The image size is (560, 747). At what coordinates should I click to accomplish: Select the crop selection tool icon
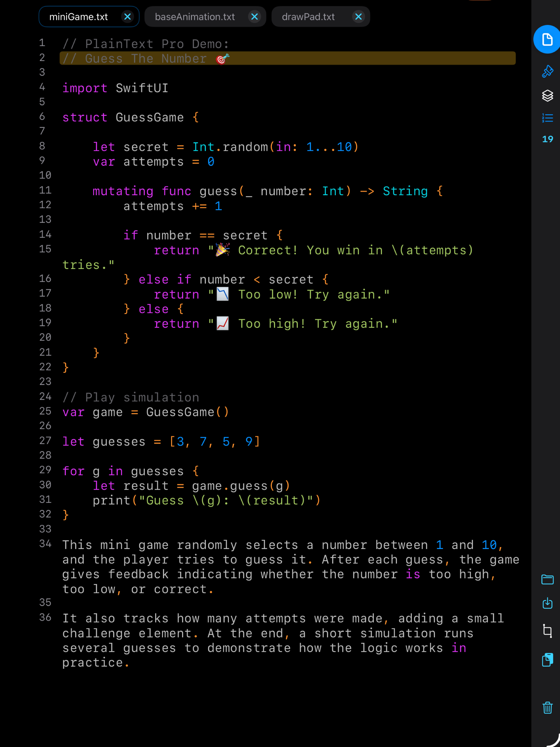point(547,631)
